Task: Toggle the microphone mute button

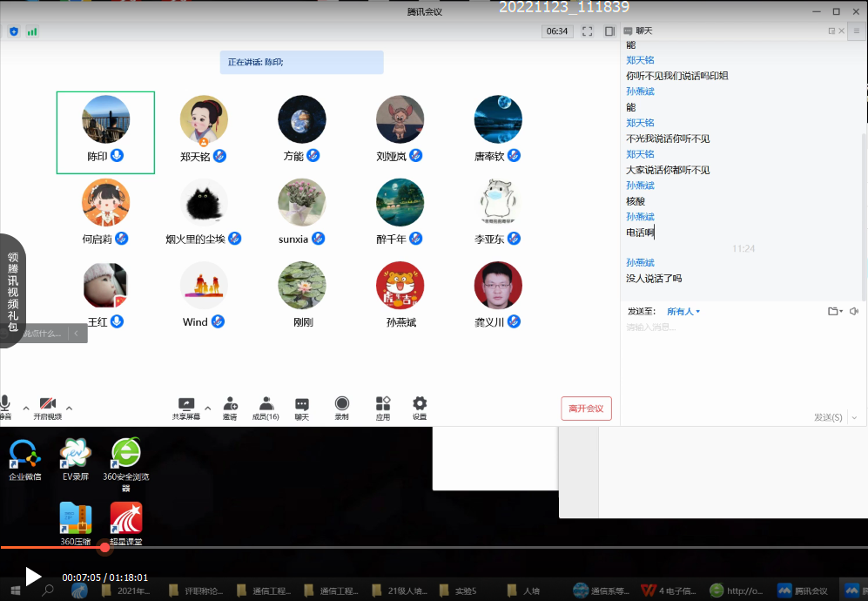Action: (x=5, y=404)
